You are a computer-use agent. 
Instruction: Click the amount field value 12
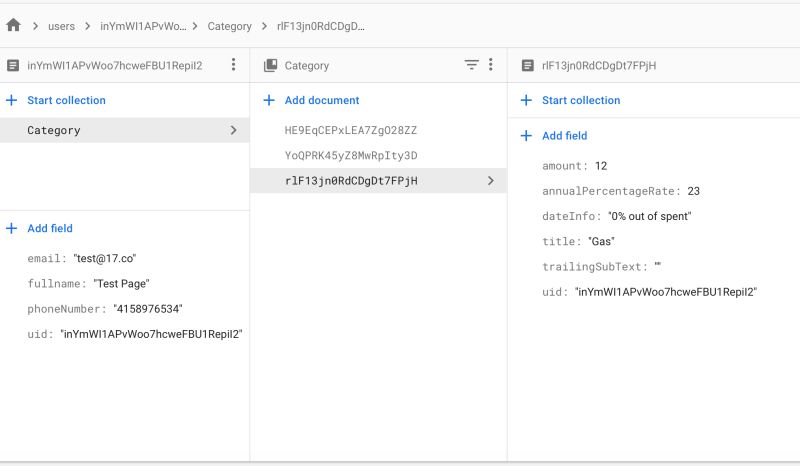point(601,166)
